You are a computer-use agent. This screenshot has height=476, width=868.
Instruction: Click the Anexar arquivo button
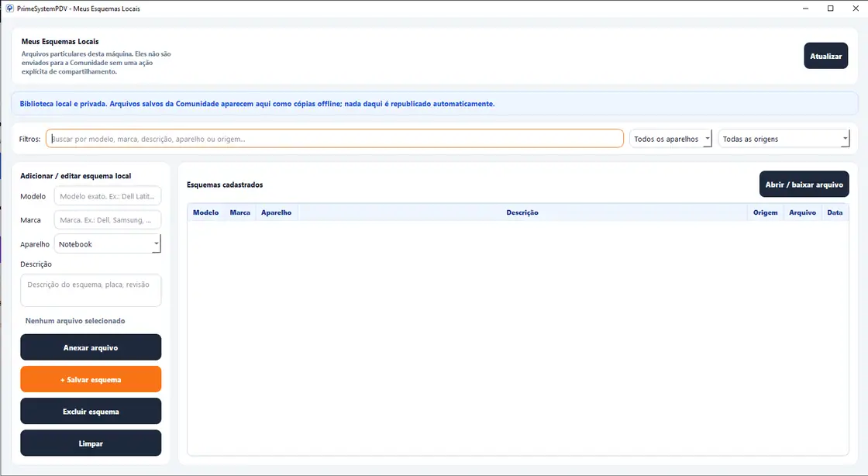tap(91, 347)
